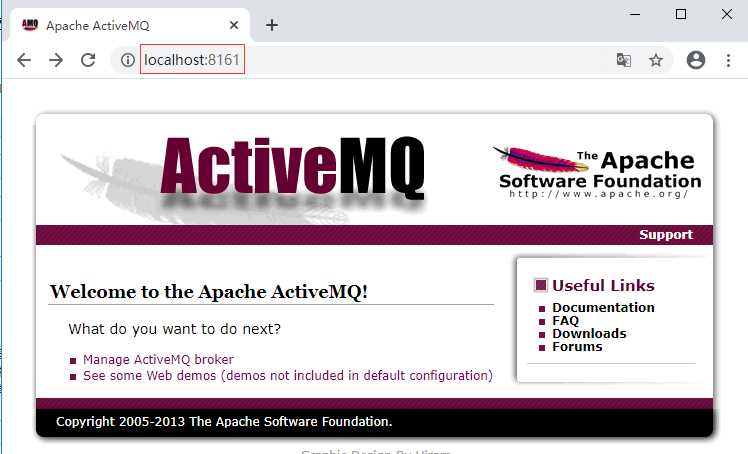The height and width of the screenshot is (454, 748).
Task: Open the user profile avatar icon
Action: (696, 60)
